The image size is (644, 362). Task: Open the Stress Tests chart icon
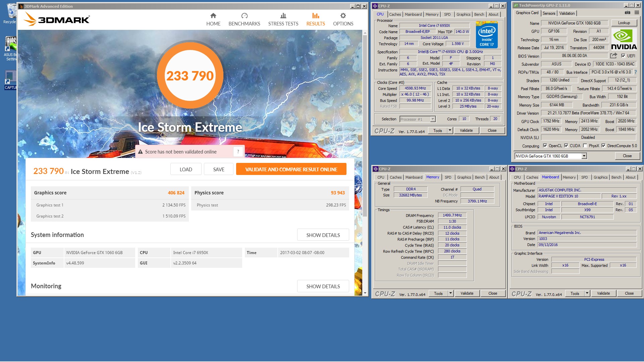point(283,16)
